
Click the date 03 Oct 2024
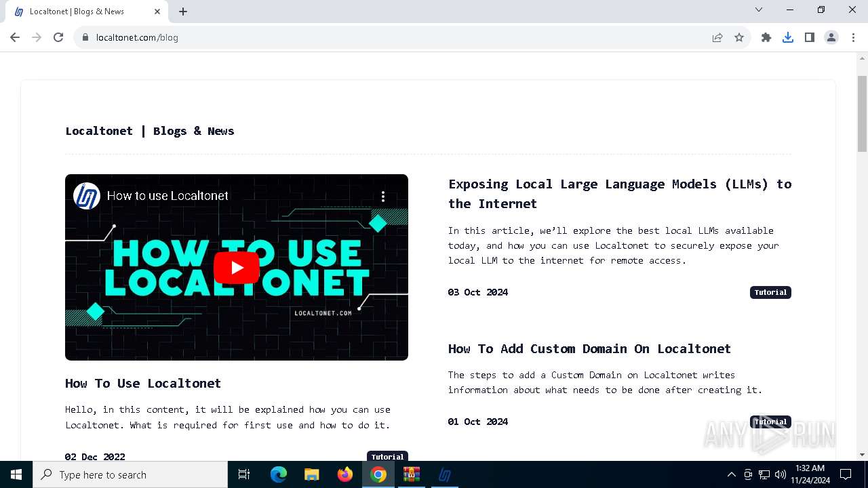click(x=478, y=292)
